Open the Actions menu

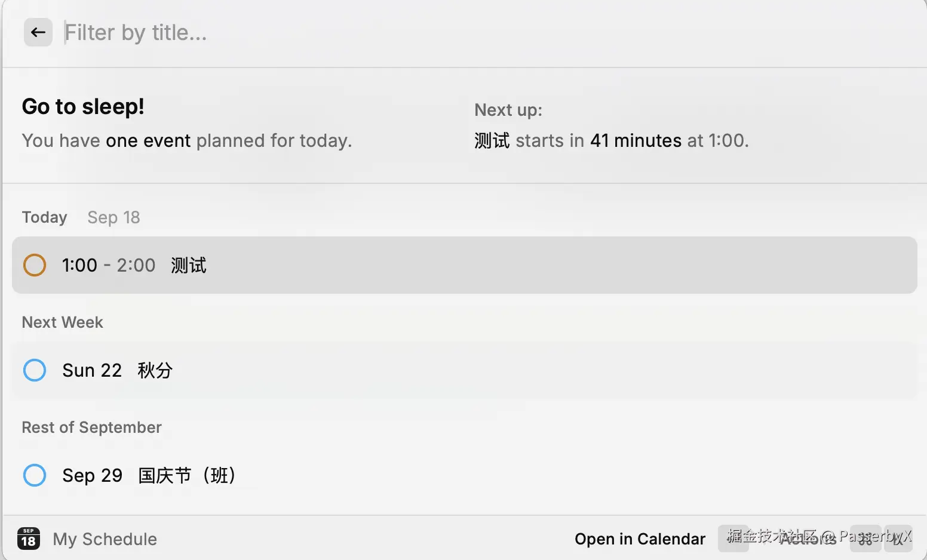point(808,539)
